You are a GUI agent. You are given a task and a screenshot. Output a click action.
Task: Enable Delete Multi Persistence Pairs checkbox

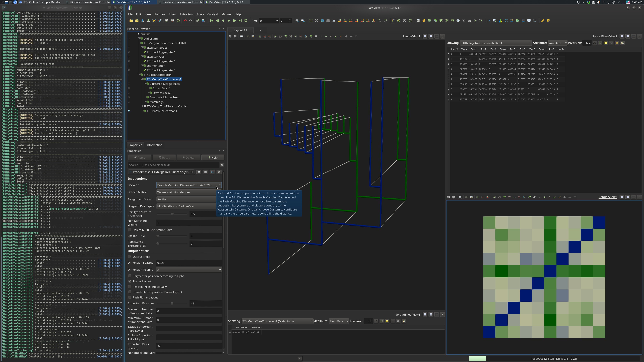coord(130,230)
